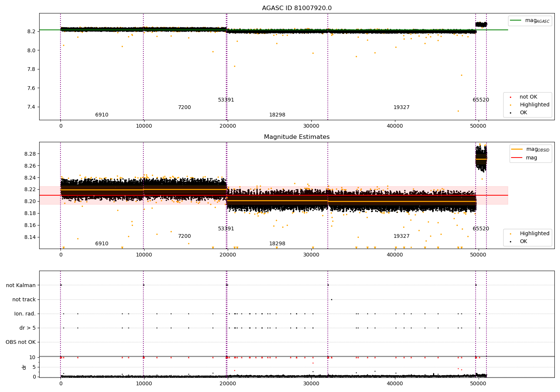The height and width of the screenshot is (392, 560).
Task: Click the 'not Kalman' y-axis label
Action: point(21,285)
